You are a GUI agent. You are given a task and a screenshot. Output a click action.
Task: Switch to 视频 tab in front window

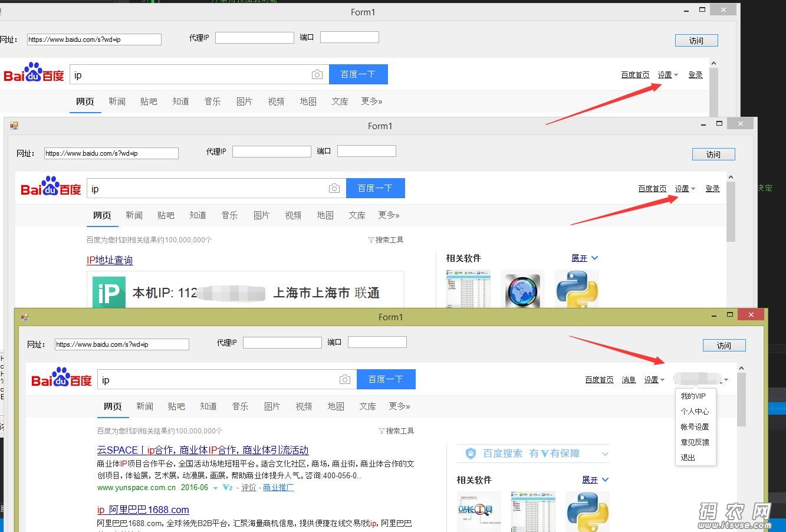tap(304, 406)
